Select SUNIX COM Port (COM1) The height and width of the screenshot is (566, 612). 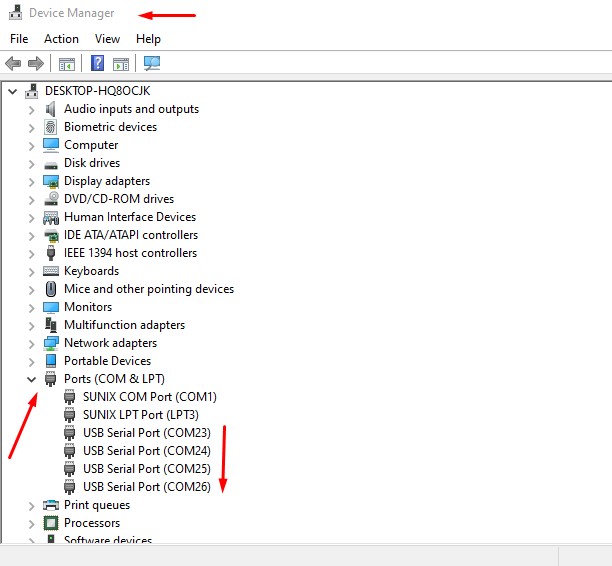point(150,397)
